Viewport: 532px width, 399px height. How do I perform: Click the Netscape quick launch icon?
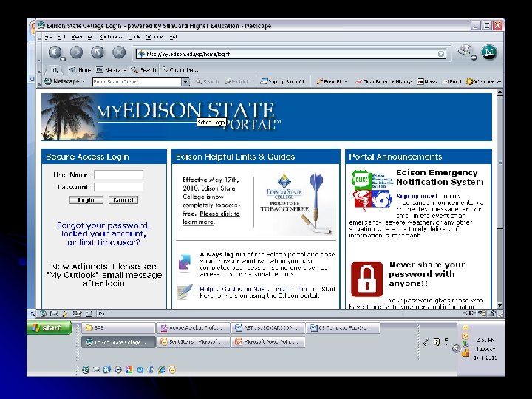pyautogui.click(x=86, y=370)
